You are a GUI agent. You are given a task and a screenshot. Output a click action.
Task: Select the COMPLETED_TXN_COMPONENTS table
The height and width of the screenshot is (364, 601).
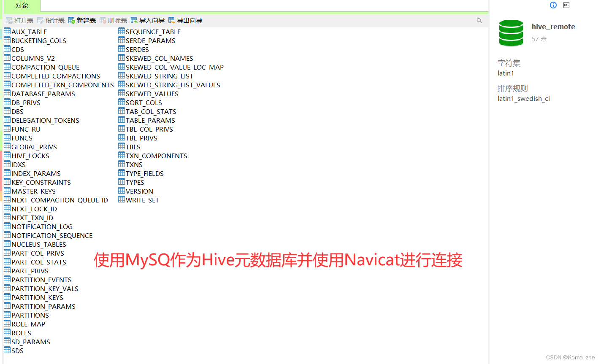click(x=62, y=85)
